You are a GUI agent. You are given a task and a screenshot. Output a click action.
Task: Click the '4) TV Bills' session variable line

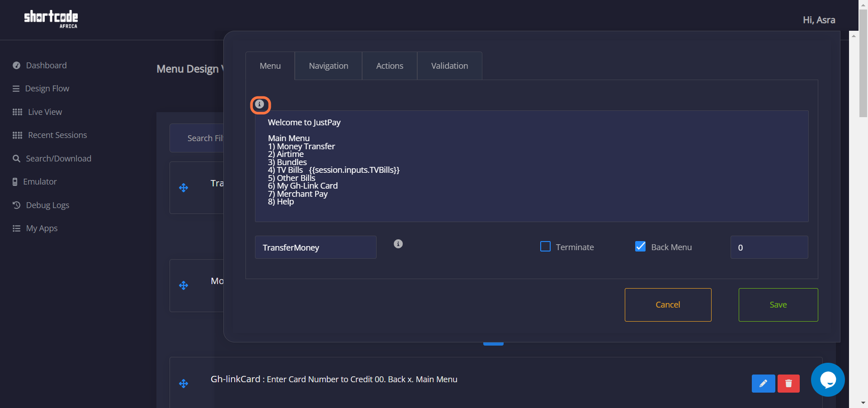pos(334,170)
